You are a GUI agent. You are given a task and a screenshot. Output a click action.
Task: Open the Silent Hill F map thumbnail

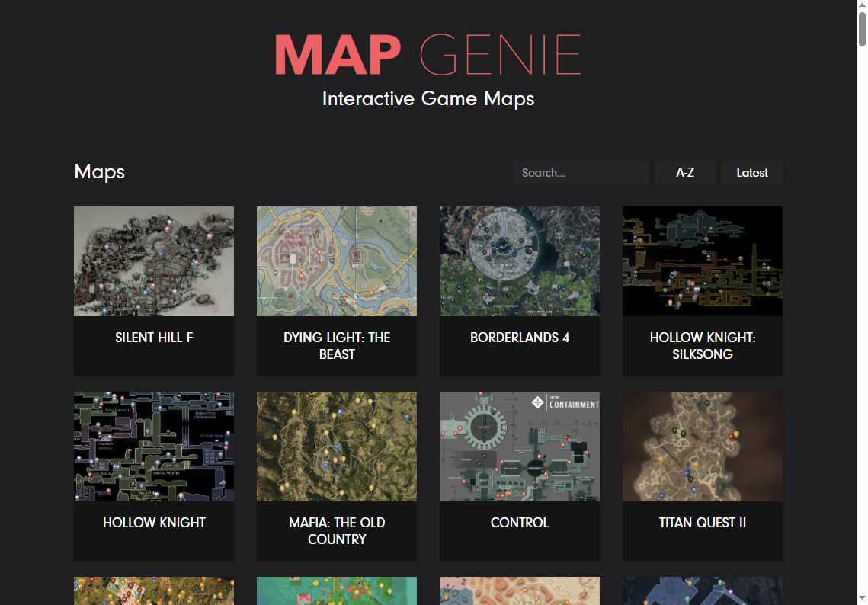click(x=153, y=261)
